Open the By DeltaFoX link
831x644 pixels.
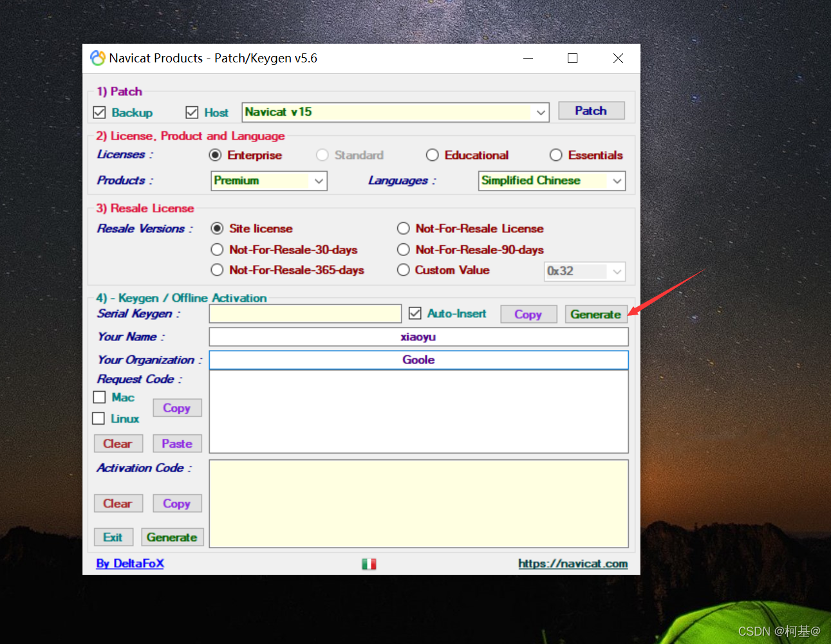[130, 564]
